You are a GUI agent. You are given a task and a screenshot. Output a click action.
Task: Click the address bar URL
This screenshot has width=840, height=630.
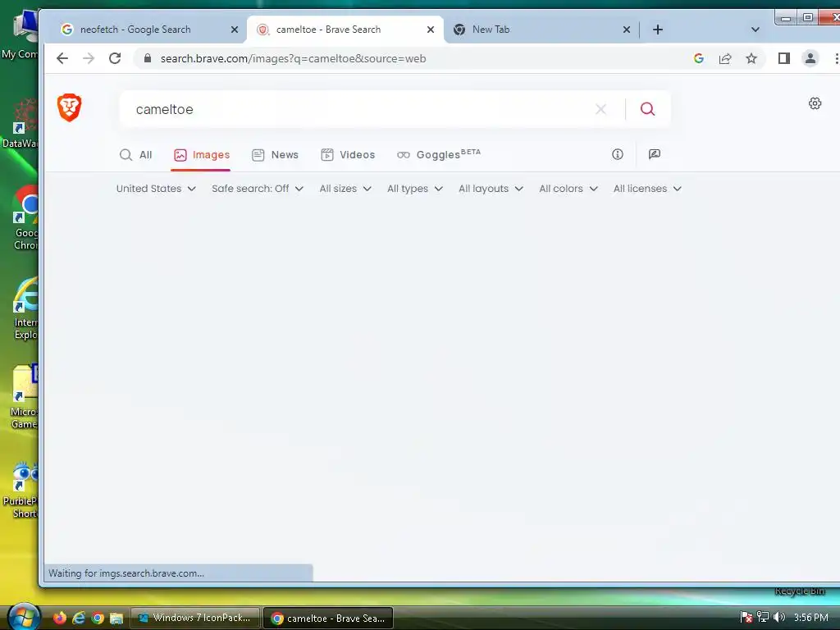tap(293, 58)
